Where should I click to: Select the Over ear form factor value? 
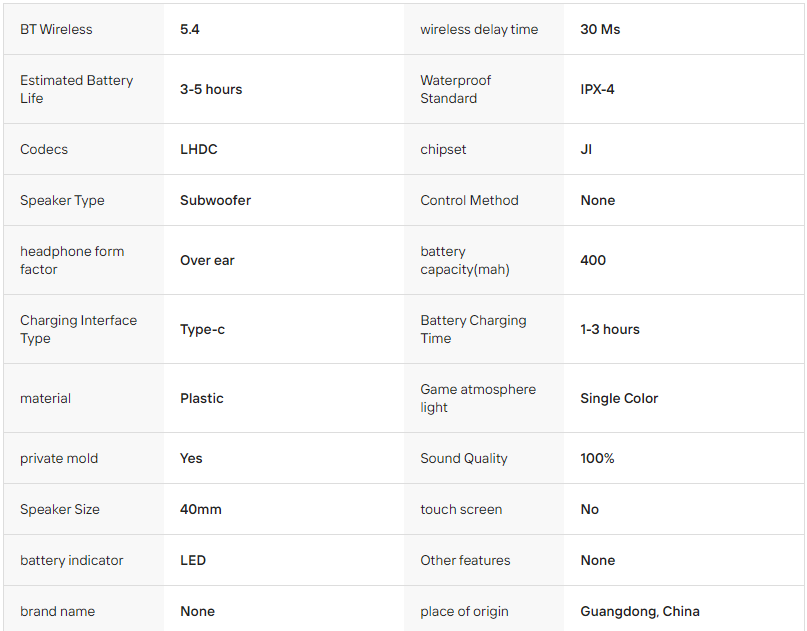point(207,260)
